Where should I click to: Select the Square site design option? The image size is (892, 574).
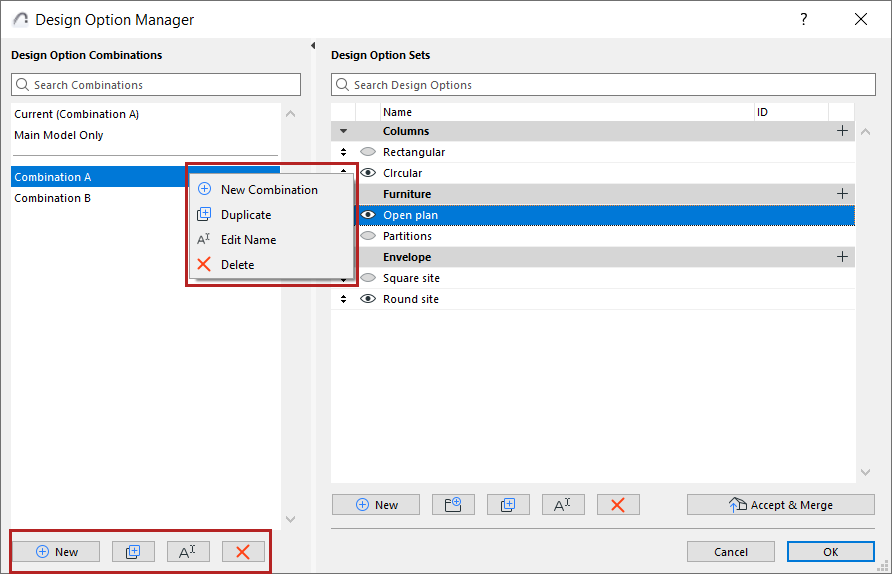pos(605,278)
